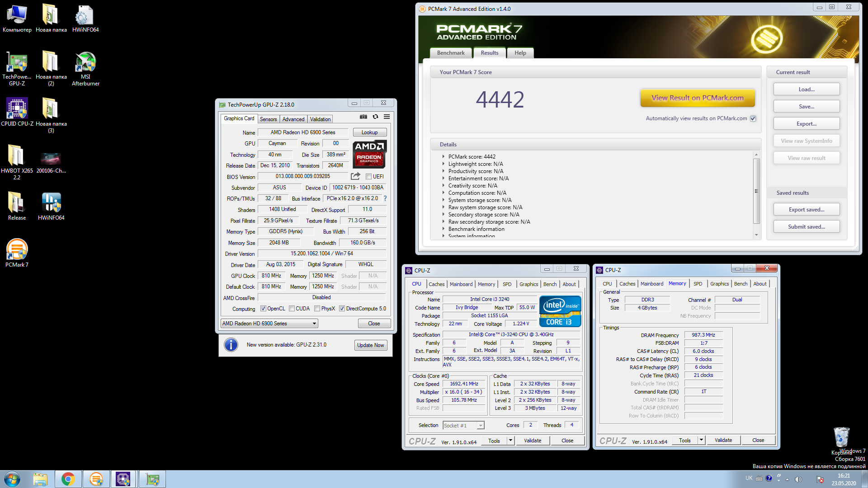The height and width of the screenshot is (488, 868).
Task: Click View Result on PCMark.com button
Action: (x=698, y=98)
